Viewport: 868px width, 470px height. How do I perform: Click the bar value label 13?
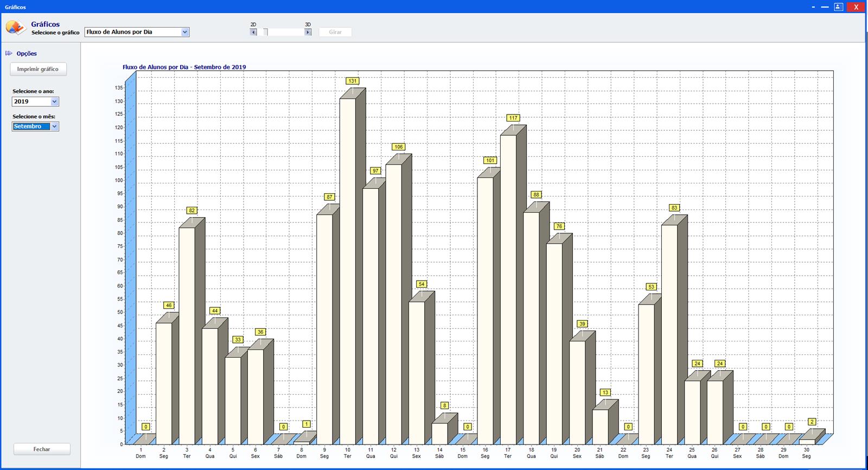605,393
